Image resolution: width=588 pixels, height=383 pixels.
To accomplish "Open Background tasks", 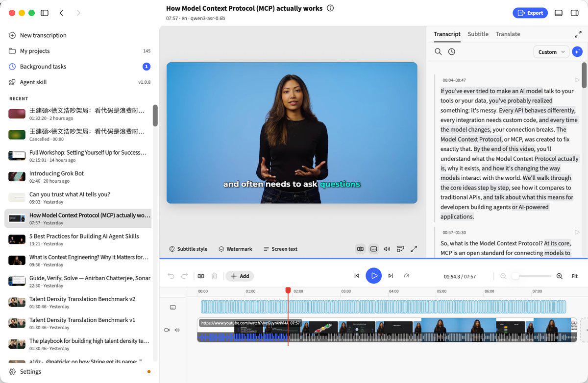I will (79, 67).
